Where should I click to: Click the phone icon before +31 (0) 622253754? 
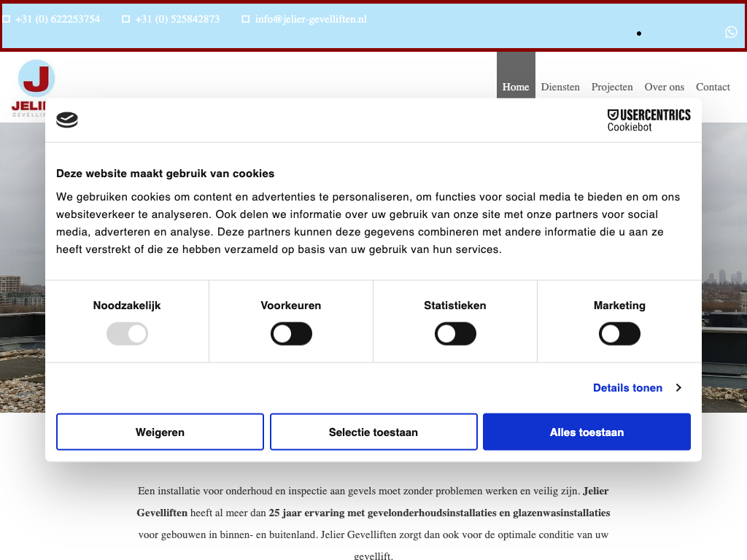[7, 19]
